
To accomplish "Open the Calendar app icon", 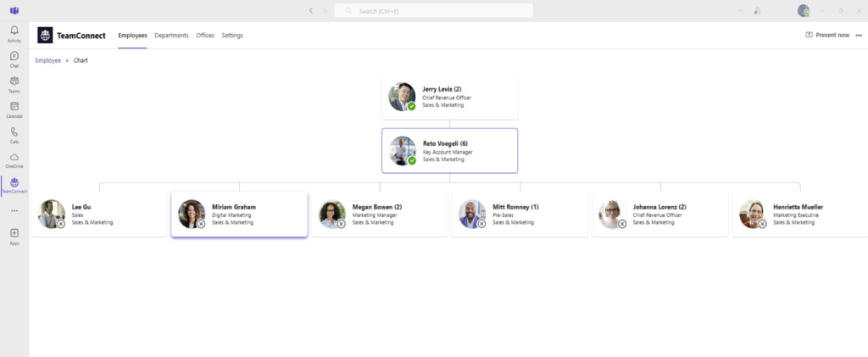I will tap(14, 109).
